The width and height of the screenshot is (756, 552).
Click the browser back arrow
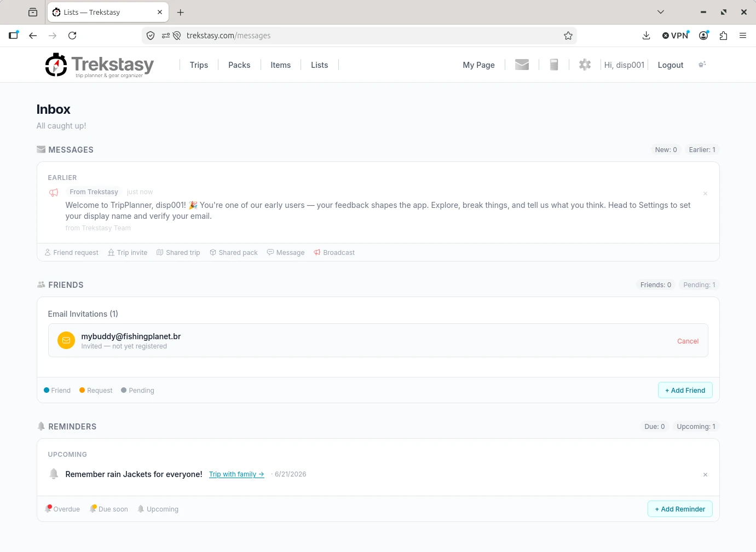point(33,36)
